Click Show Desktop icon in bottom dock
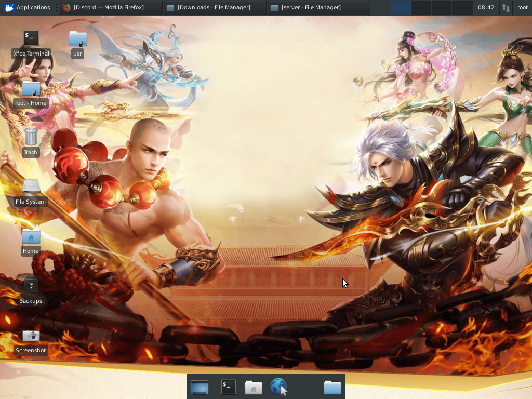The height and width of the screenshot is (399, 532). coord(199,387)
